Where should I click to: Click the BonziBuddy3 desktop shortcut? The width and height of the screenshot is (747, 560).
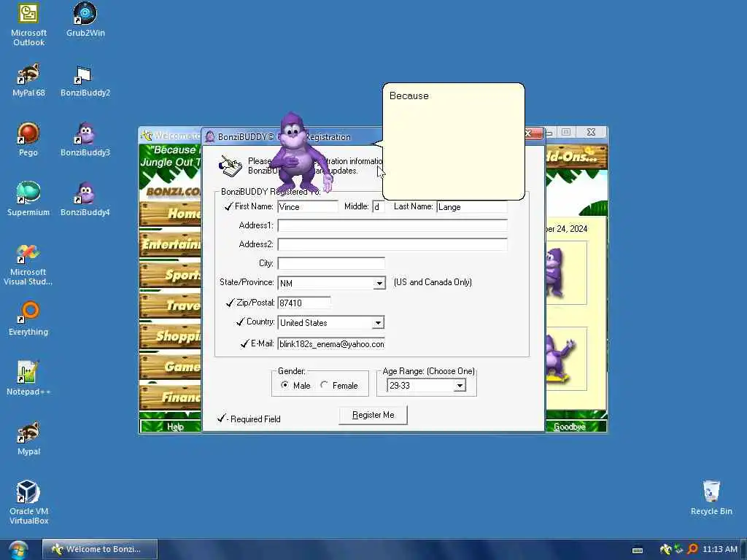pyautogui.click(x=85, y=139)
